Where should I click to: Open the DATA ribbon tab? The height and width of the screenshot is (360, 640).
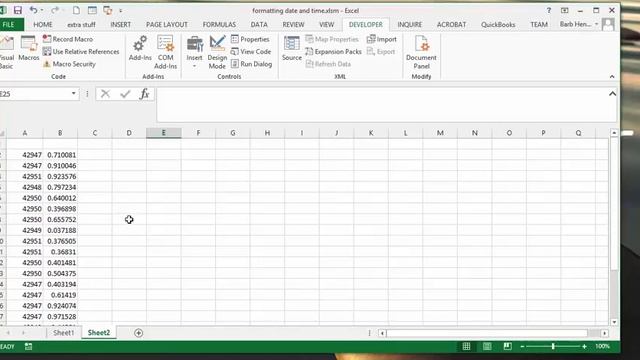point(259,24)
